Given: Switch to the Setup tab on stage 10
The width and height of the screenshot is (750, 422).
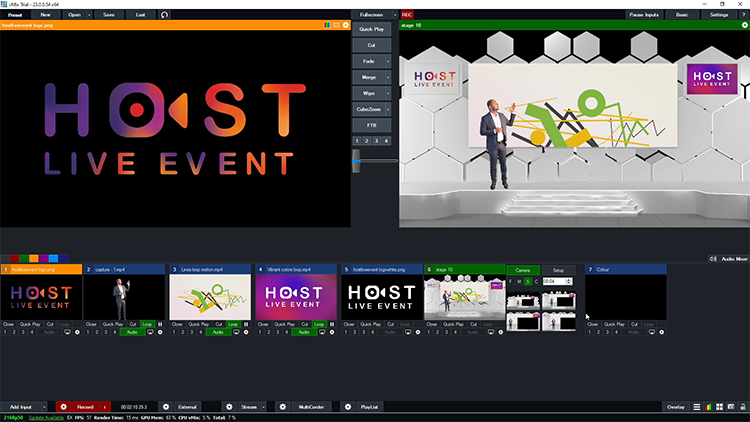Looking at the screenshot, I should tap(558, 270).
